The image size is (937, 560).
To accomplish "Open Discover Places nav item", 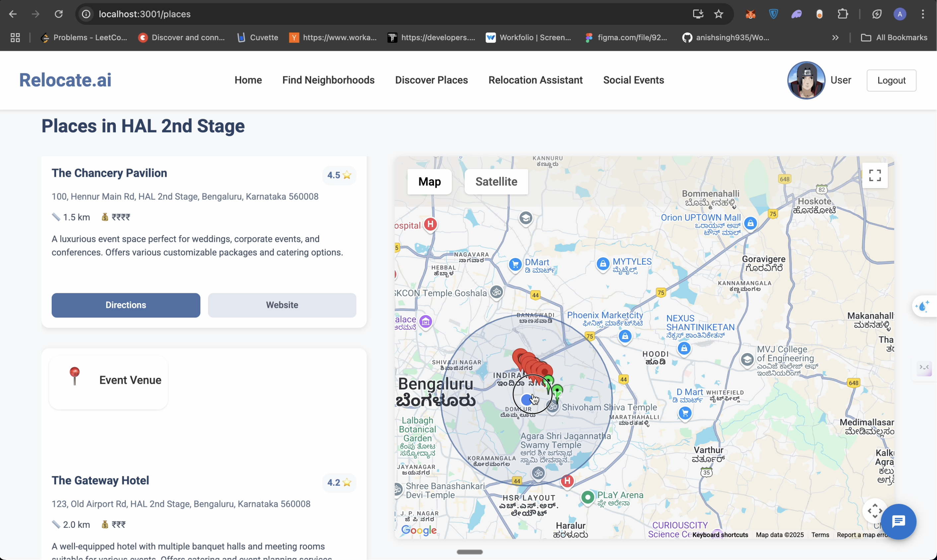I will pos(431,80).
